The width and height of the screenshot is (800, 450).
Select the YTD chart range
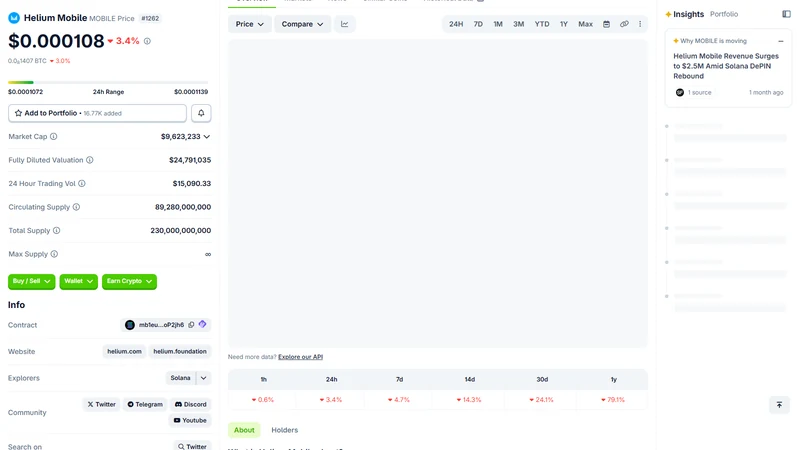pyautogui.click(x=542, y=24)
